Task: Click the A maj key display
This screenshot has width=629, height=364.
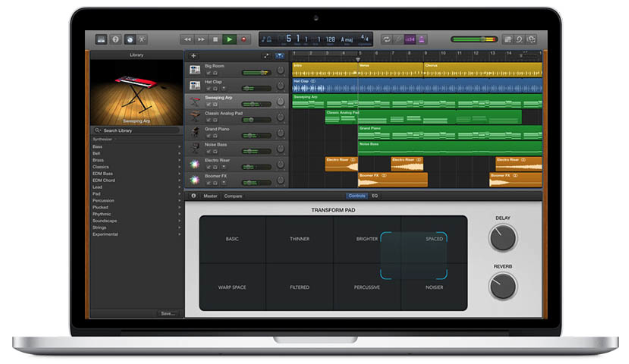Action: point(347,39)
